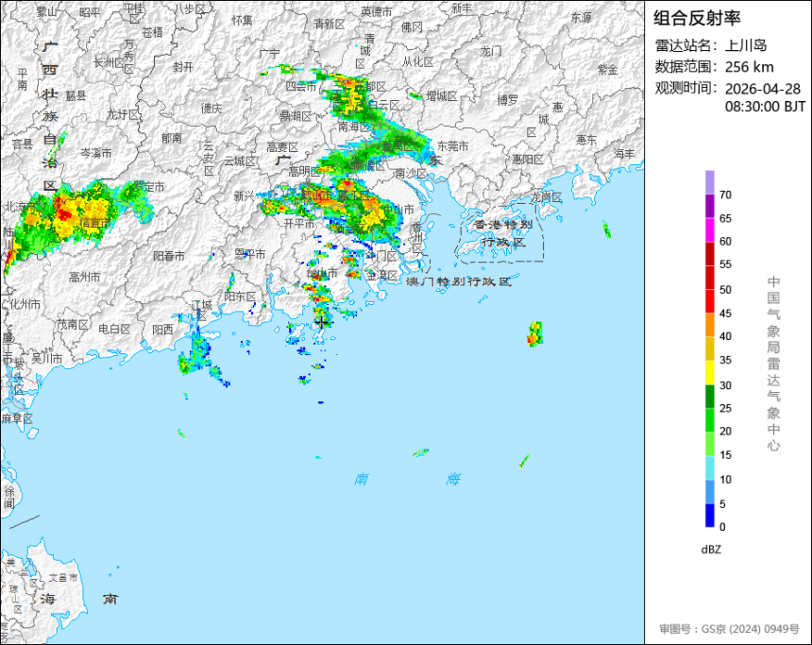Click the legend value '70'

point(725,195)
